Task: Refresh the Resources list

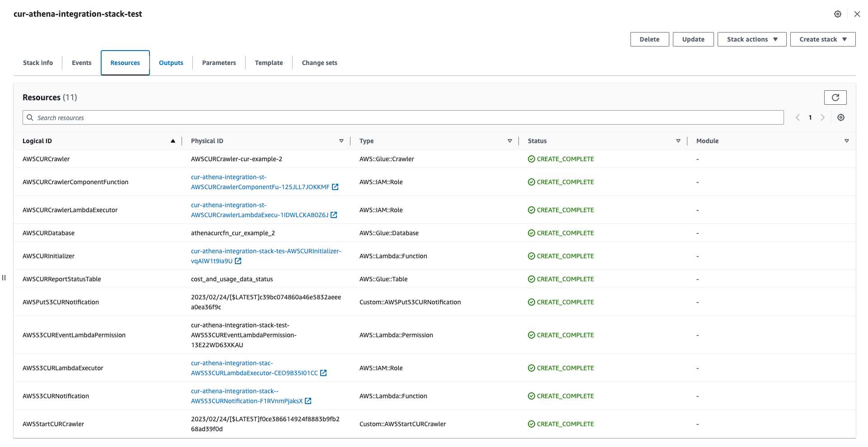Action: pos(835,97)
